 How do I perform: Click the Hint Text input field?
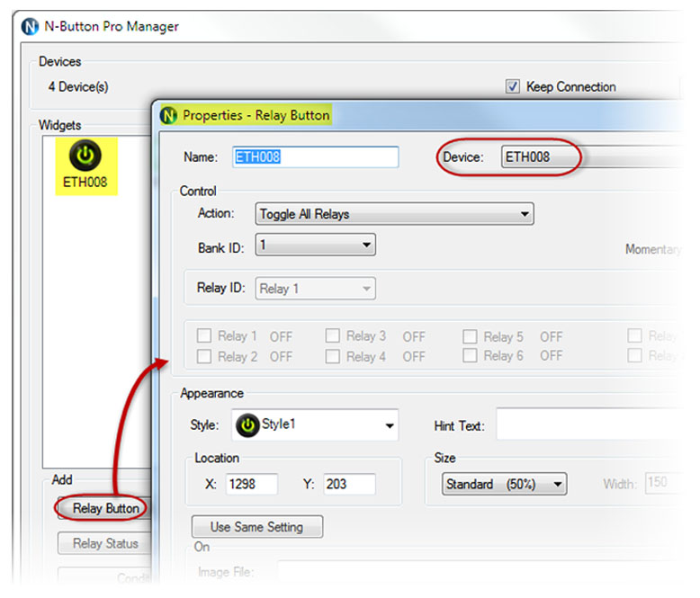(589, 424)
